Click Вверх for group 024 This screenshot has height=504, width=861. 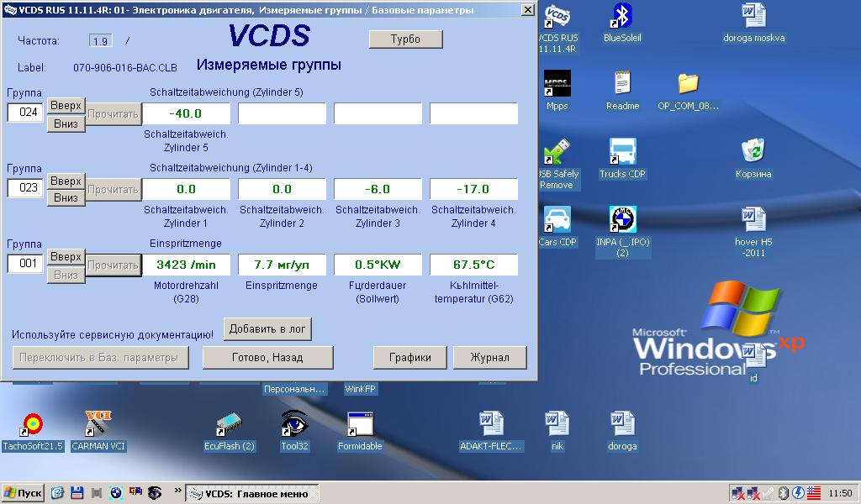click(66, 105)
